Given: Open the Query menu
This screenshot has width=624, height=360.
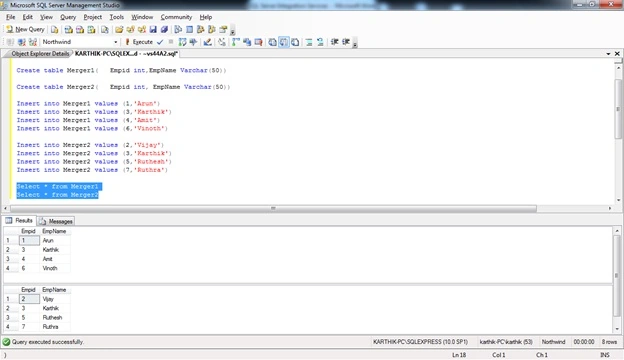Looking at the screenshot, I should [x=68, y=17].
